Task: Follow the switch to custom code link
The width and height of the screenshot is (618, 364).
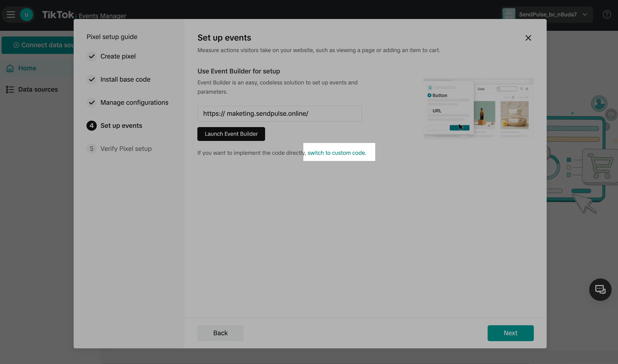Action: tap(337, 153)
